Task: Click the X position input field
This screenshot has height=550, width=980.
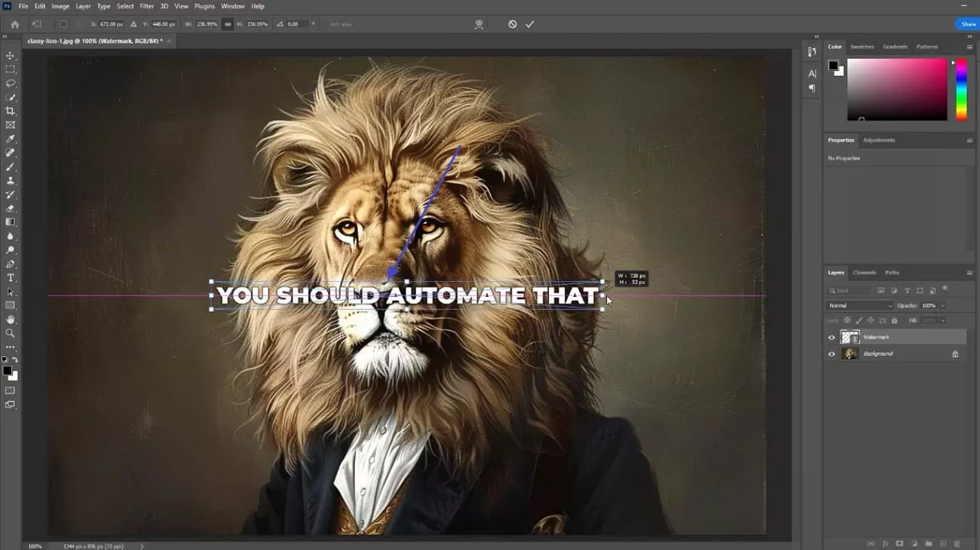Action: tap(112, 24)
